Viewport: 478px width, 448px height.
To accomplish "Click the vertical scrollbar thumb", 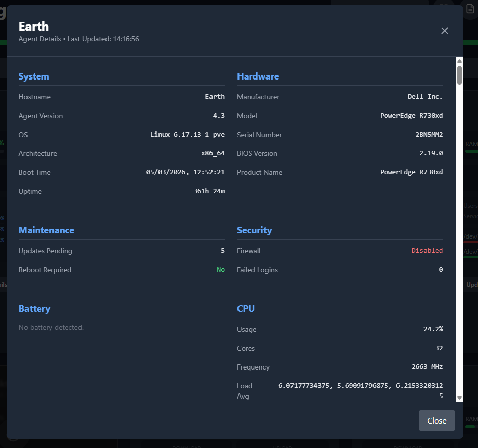I will click(x=459, y=75).
